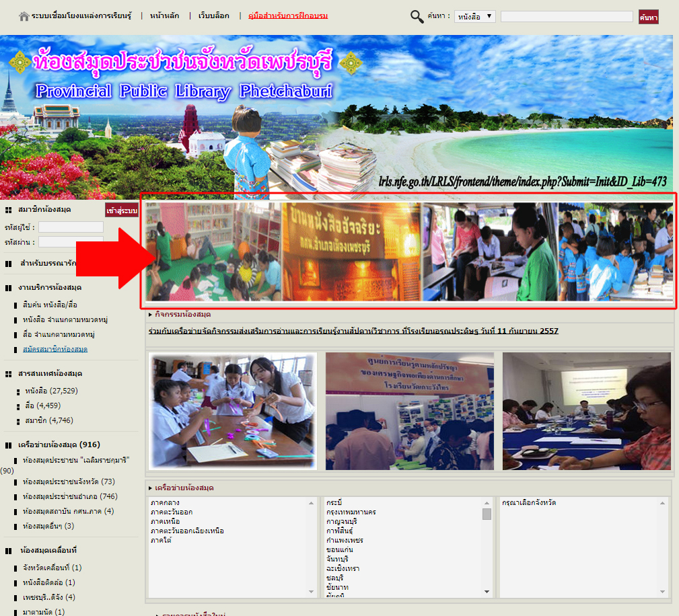Click the 'รหัสผ่าน' password field
679x616 pixels.
tap(71, 242)
